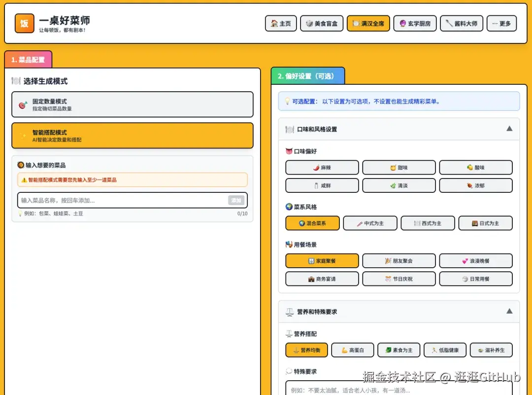Select 高蛋白 nutrition option
The height and width of the screenshot is (395, 532).
point(353,350)
